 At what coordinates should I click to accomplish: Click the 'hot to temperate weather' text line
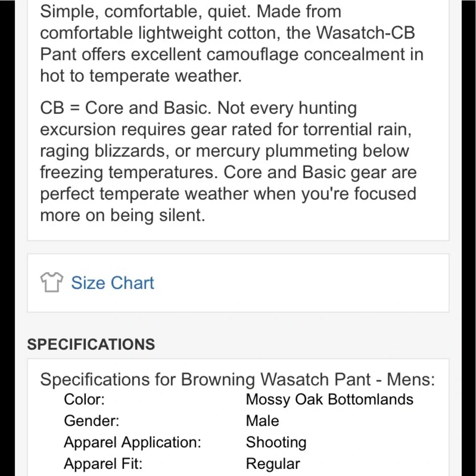(141, 76)
